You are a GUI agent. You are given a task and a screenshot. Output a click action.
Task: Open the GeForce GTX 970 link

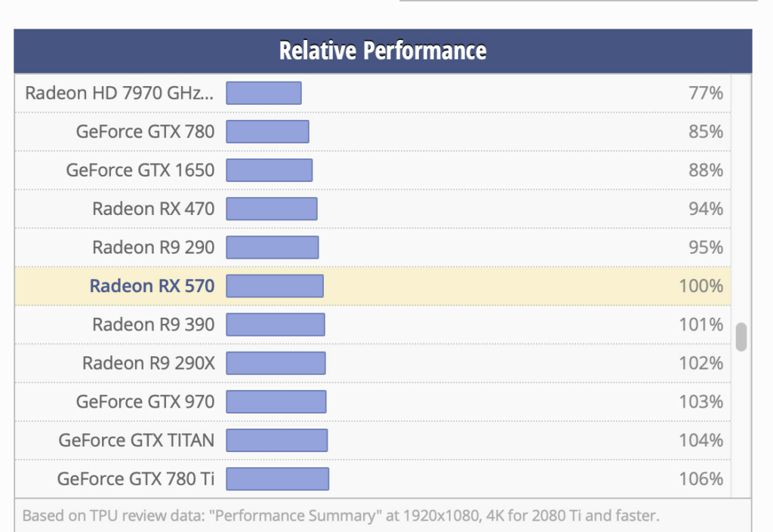click(x=145, y=401)
